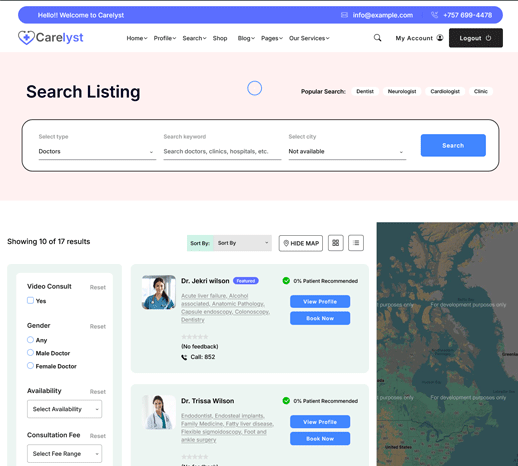518x466 pixels.
Task: Click the Logout button
Action: [x=476, y=38]
